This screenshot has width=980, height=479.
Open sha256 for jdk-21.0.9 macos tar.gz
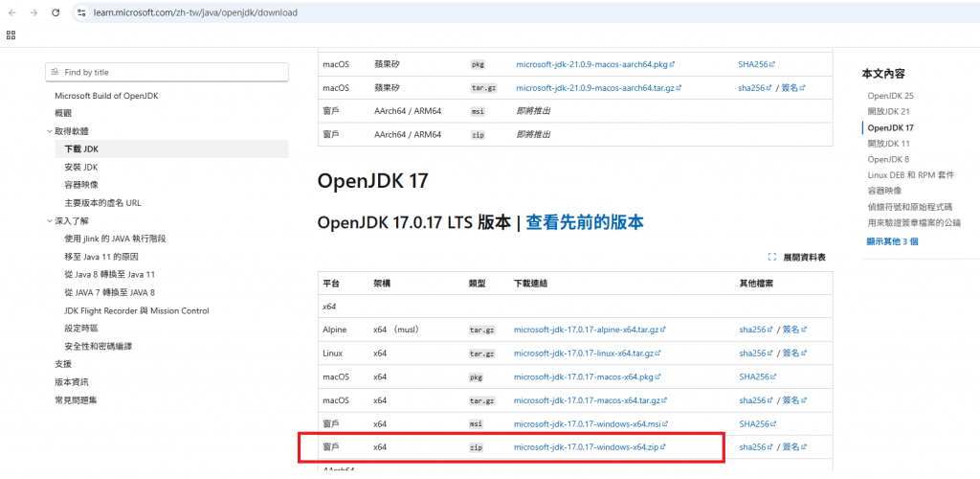[754, 88]
